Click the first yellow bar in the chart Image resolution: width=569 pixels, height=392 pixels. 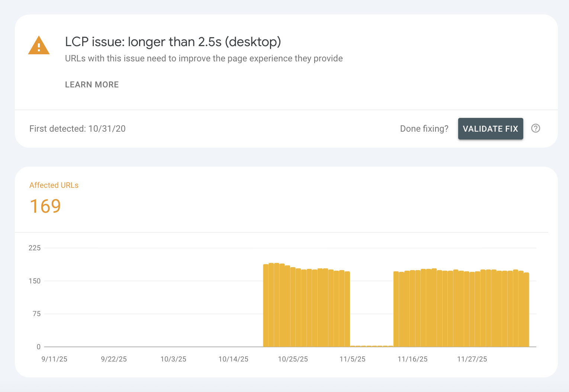click(266, 306)
